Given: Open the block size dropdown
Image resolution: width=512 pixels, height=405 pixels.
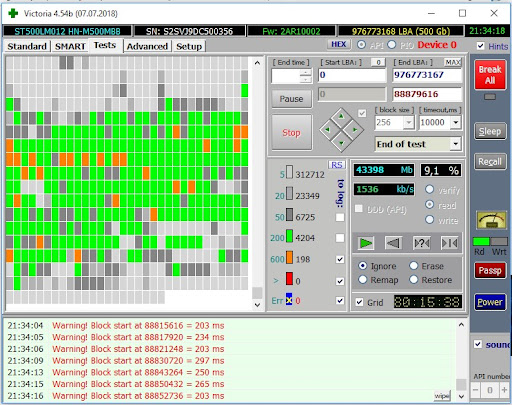Looking at the screenshot, I should [x=409, y=123].
